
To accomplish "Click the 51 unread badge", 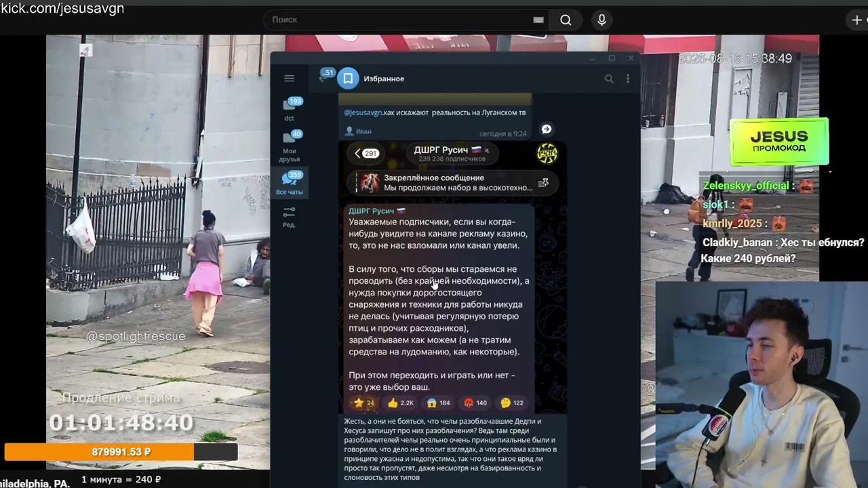I will tap(328, 73).
